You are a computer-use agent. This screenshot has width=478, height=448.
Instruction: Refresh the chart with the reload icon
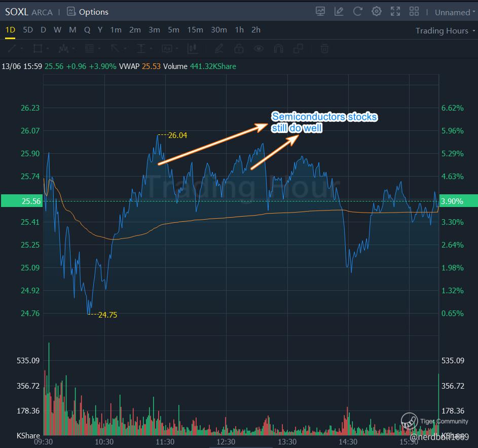357,12
